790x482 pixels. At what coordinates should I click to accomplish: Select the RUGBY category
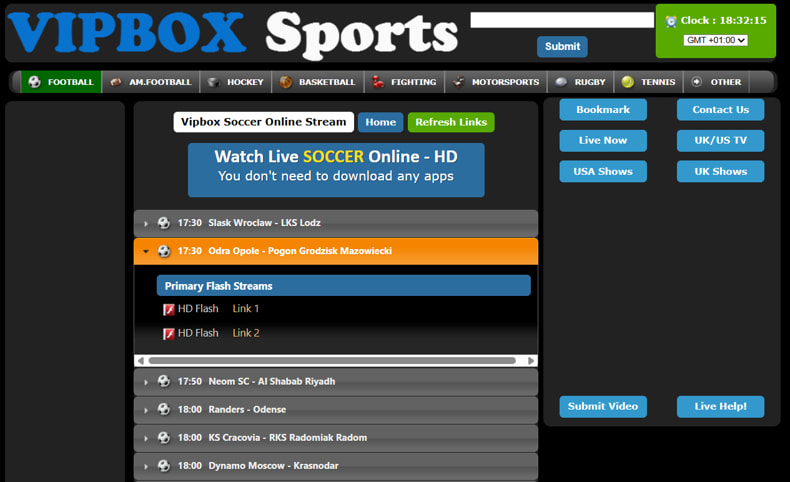pyautogui.click(x=580, y=82)
